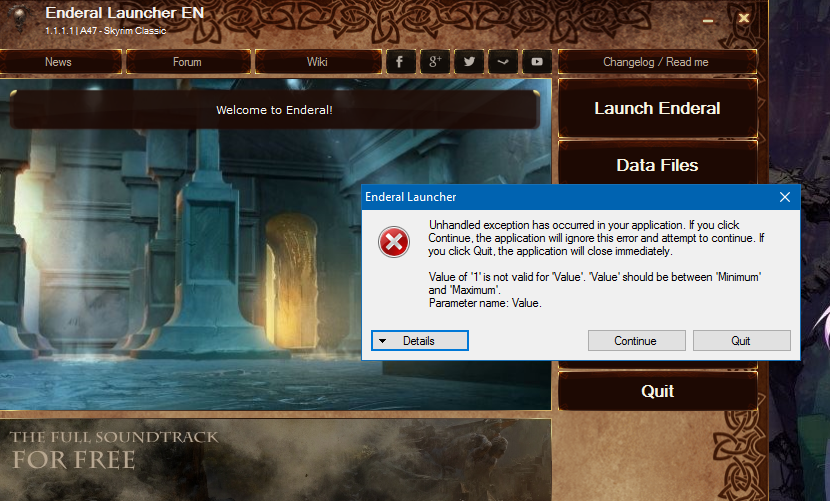
Task: Close the main Enderal Launcher window
Action: [744, 18]
